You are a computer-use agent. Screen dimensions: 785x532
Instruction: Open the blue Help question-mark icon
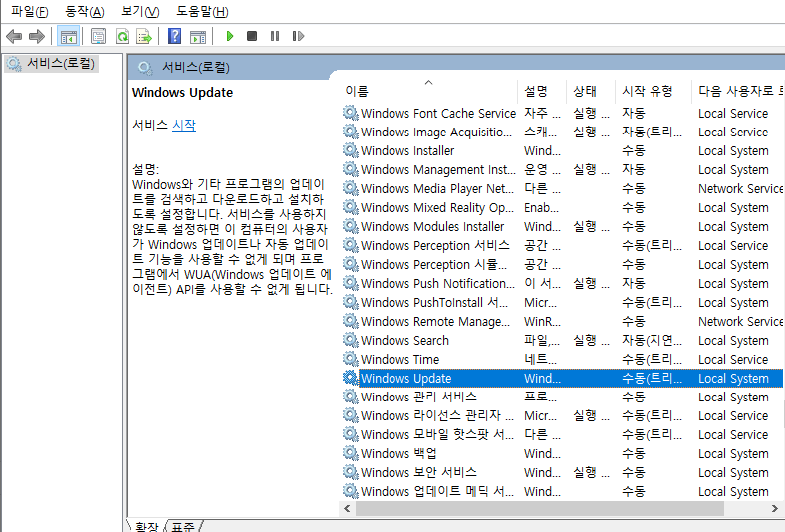click(174, 36)
